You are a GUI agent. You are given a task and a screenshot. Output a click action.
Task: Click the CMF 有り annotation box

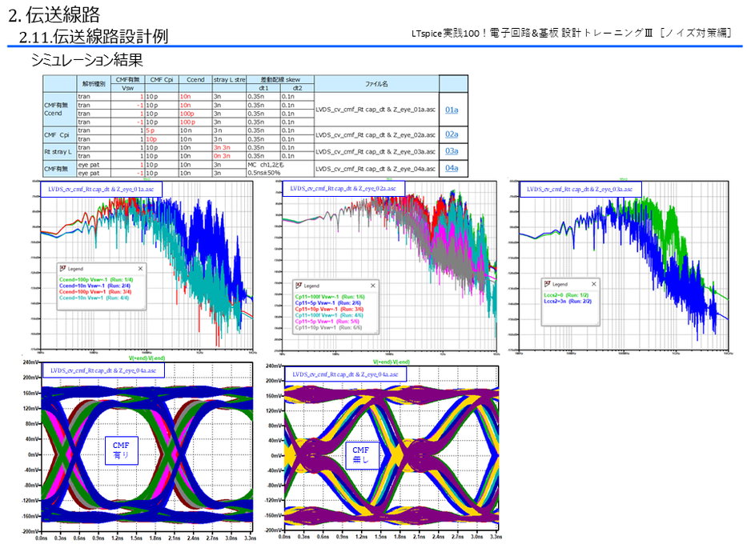(121, 450)
